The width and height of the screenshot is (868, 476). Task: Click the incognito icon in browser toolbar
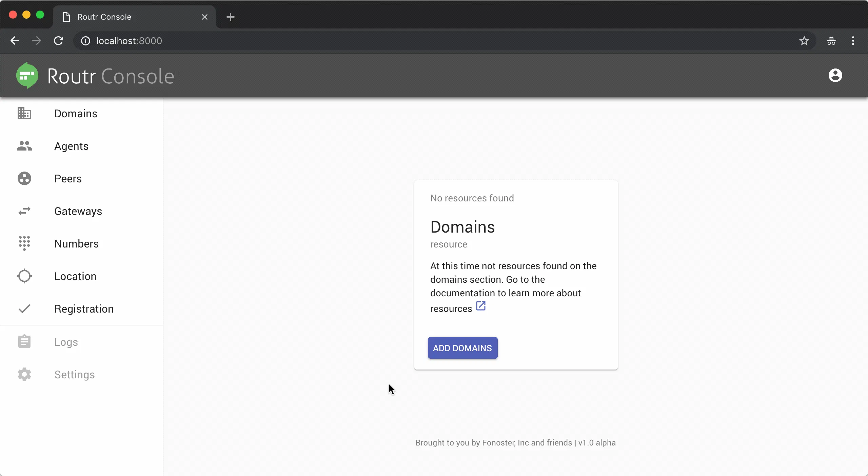831,41
